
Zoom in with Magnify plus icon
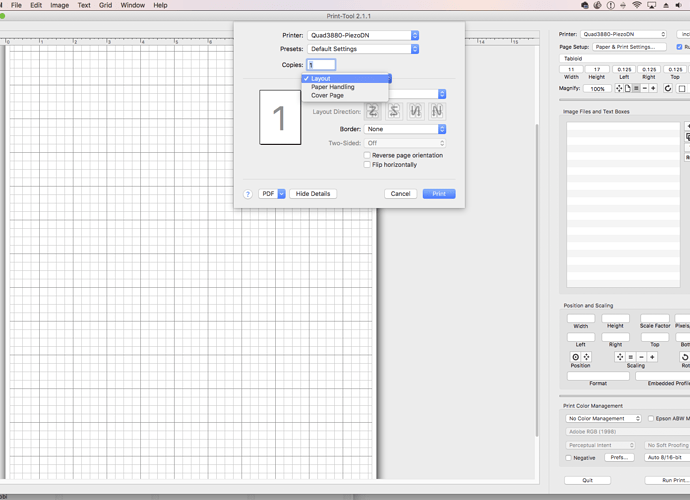[653, 88]
